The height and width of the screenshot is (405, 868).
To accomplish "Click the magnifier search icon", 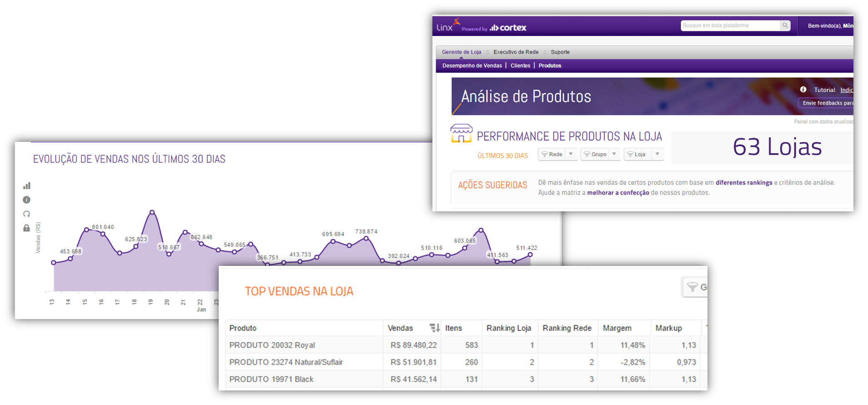I will [x=785, y=25].
